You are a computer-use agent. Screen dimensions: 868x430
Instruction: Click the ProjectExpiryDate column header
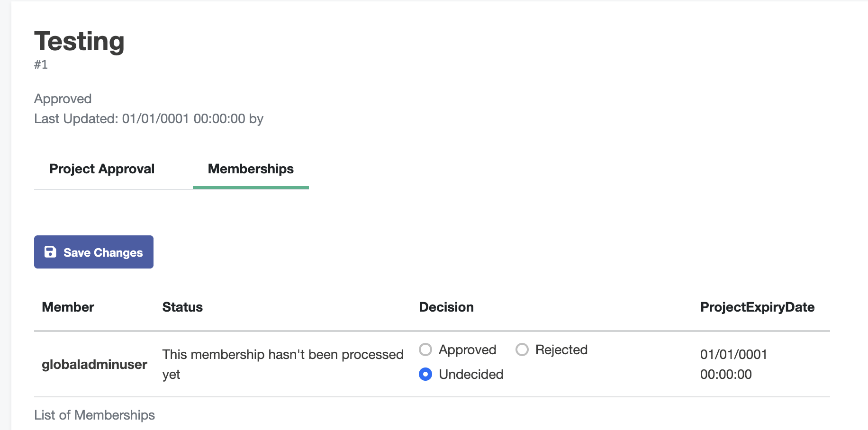757,307
